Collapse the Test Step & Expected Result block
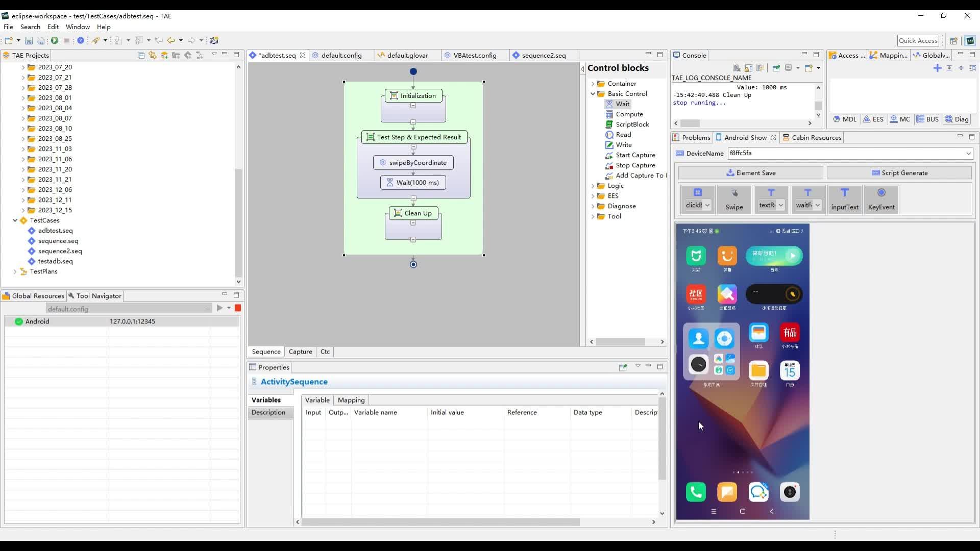Viewport: 980px width, 551px height. 413,147
